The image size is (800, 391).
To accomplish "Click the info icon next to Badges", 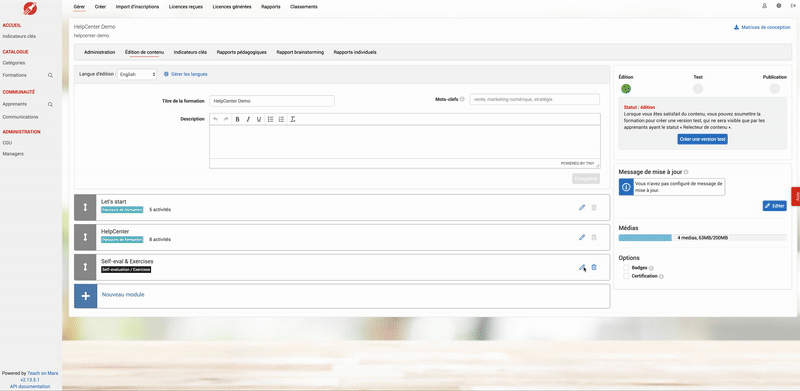I will pos(651,268).
